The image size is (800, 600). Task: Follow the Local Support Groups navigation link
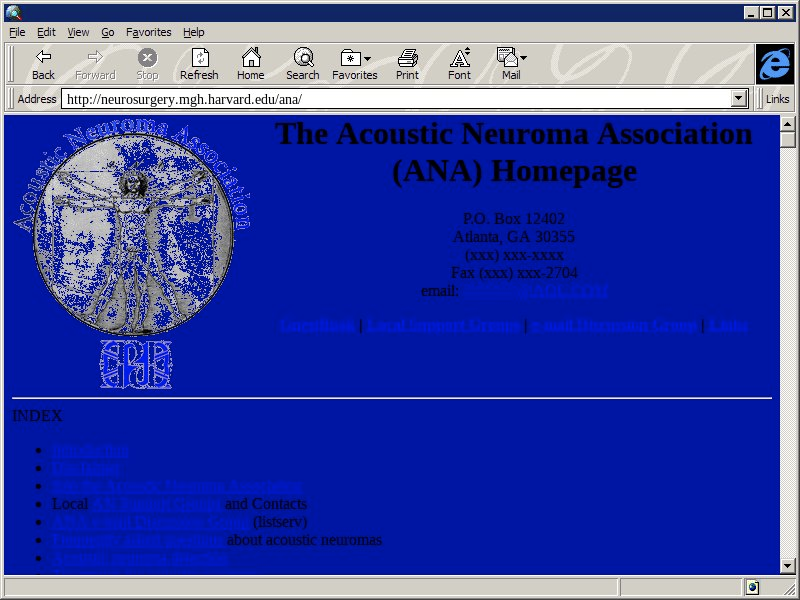443,325
